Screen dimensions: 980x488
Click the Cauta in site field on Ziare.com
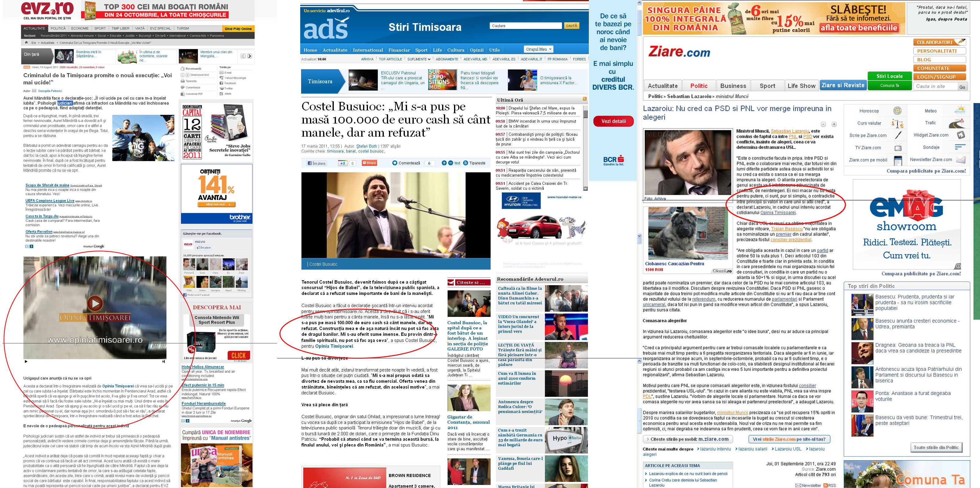[x=935, y=86]
